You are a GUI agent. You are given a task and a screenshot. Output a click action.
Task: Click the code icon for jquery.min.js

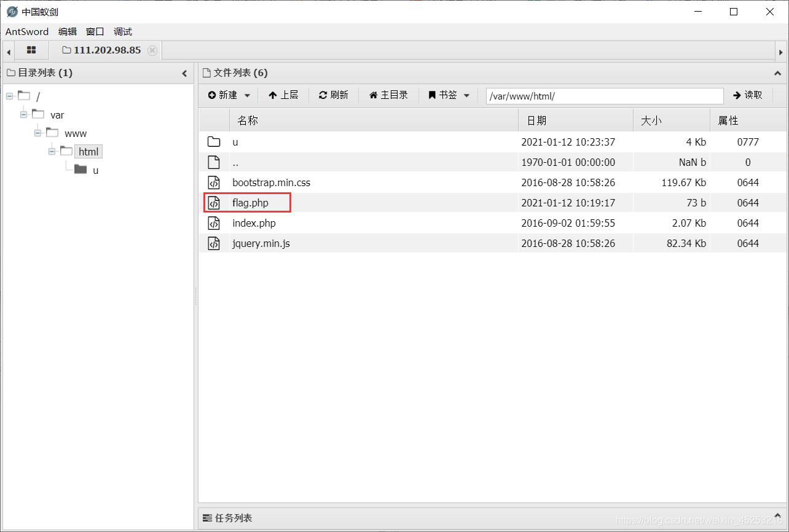pos(214,243)
